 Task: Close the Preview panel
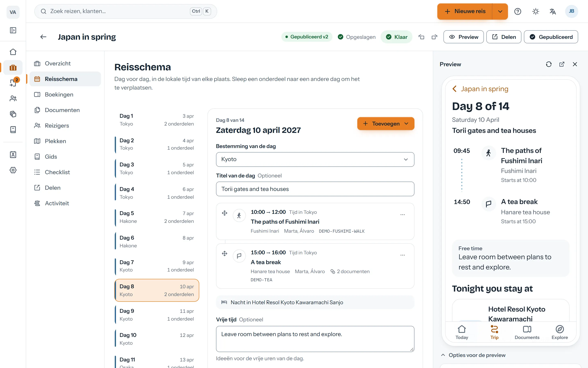tap(575, 64)
